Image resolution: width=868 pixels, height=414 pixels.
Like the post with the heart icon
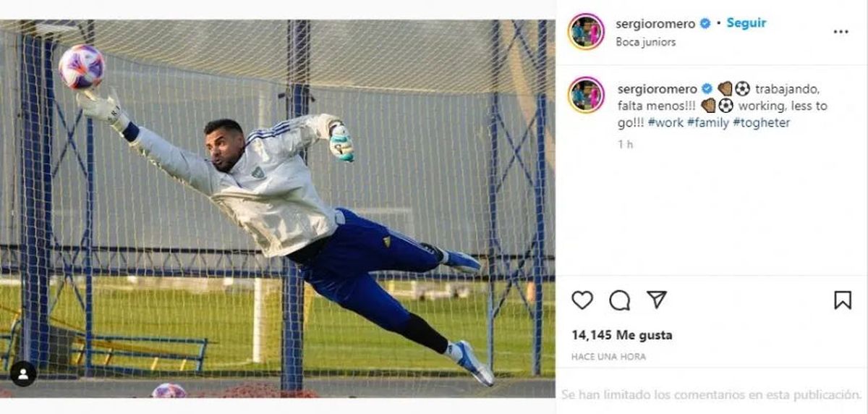(582, 300)
